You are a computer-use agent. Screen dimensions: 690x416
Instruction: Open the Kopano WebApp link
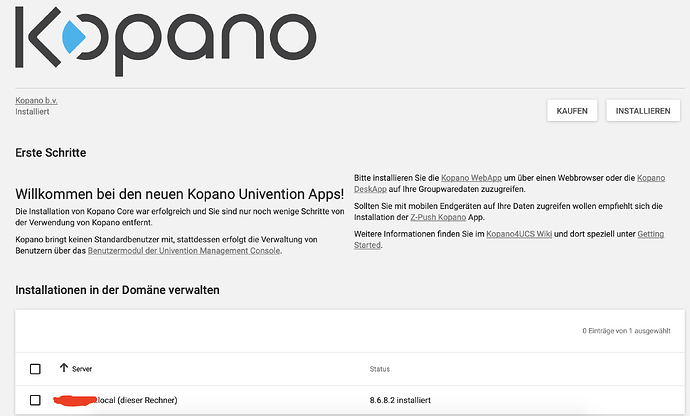pyautogui.click(x=471, y=178)
